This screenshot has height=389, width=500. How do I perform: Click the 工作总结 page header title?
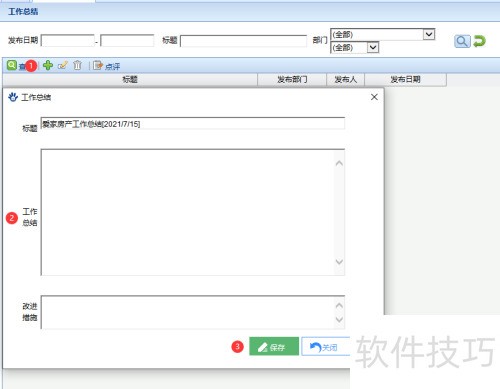point(23,12)
